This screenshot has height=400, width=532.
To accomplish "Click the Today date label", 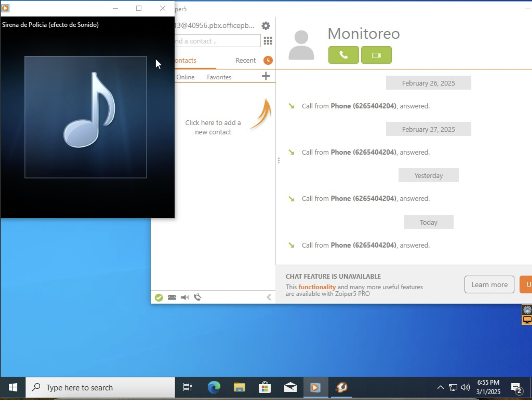I will click(428, 222).
